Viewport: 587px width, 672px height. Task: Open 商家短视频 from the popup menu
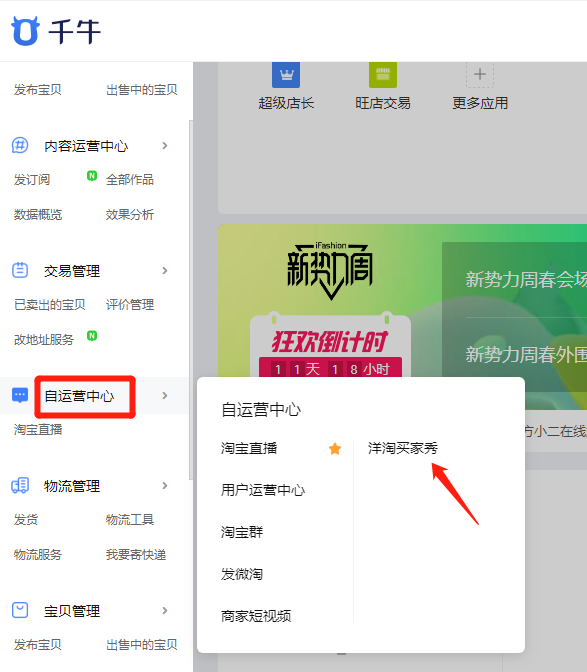[256, 616]
